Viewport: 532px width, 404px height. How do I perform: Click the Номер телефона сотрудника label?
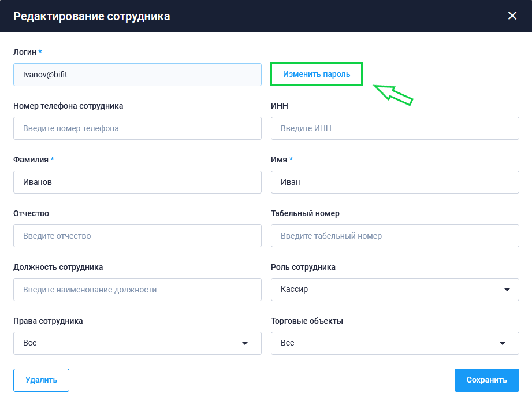click(x=68, y=106)
